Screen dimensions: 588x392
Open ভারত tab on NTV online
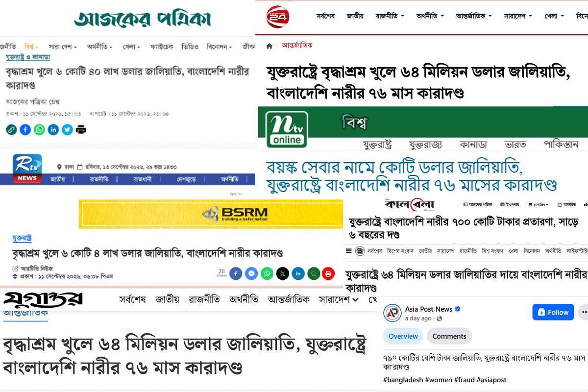(515, 145)
